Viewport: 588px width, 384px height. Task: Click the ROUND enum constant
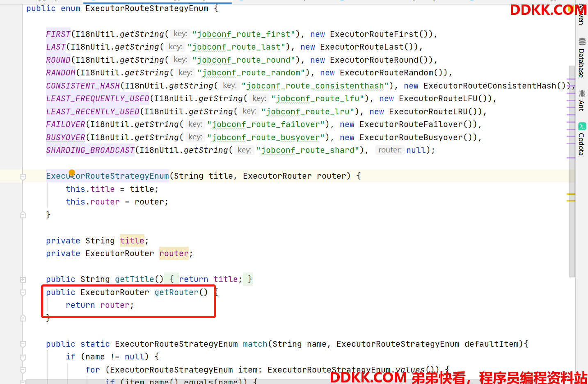click(58, 60)
